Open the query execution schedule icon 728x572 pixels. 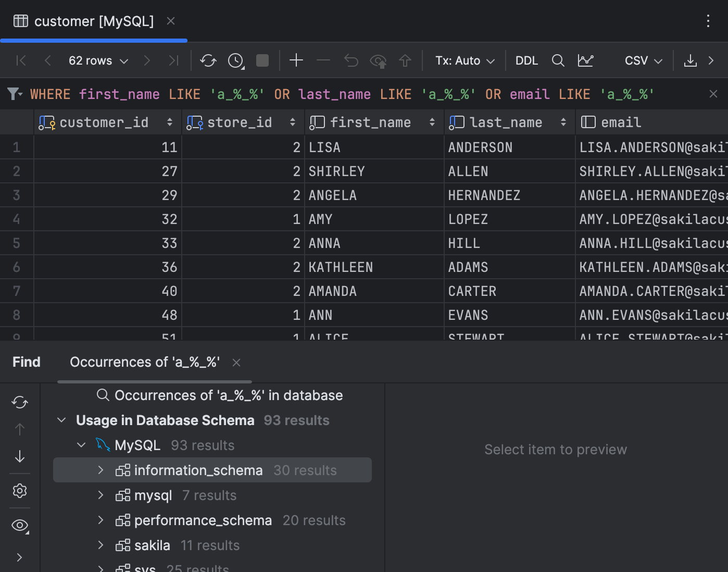[x=235, y=60]
